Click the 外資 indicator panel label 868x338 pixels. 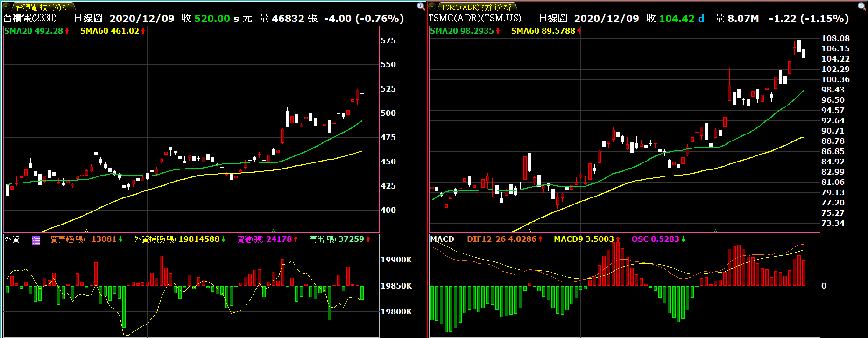pyautogui.click(x=12, y=239)
